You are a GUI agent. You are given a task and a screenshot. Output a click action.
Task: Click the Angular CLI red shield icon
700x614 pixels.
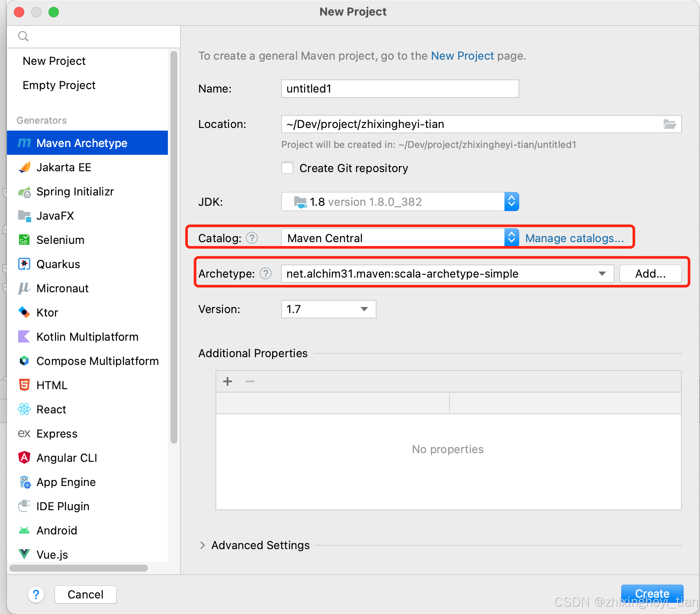(x=24, y=457)
